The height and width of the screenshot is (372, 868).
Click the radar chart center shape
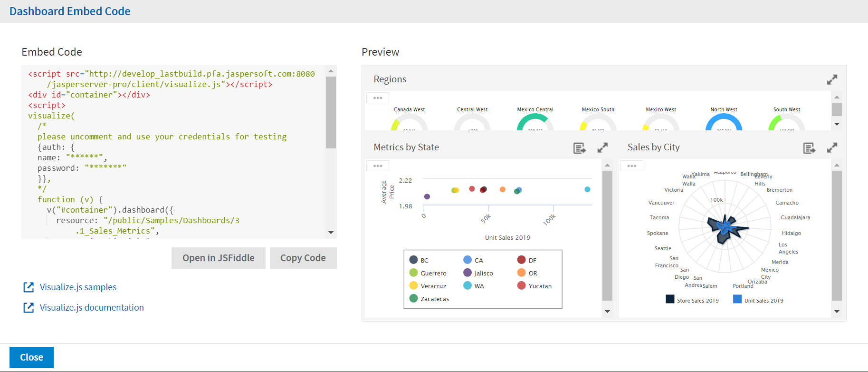pyautogui.click(x=725, y=229)
